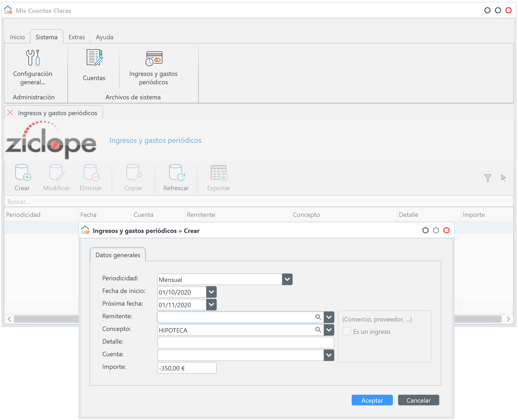This screenshot has height=420, width=518.
Task: Click the Refrescar toolbar icon
Action: pos(176,173)
